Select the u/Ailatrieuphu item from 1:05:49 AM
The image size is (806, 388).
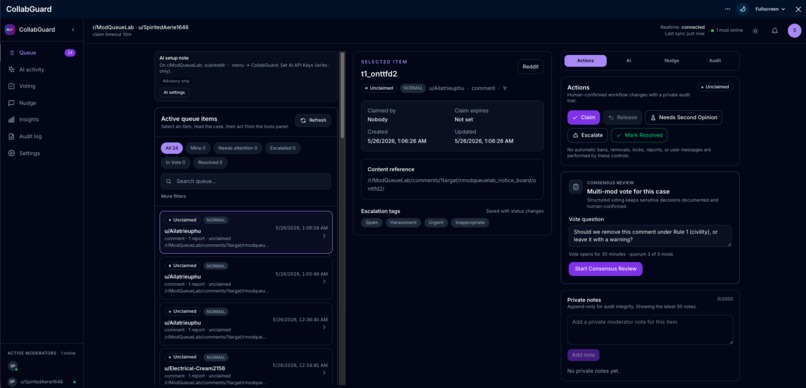point(246,278)
